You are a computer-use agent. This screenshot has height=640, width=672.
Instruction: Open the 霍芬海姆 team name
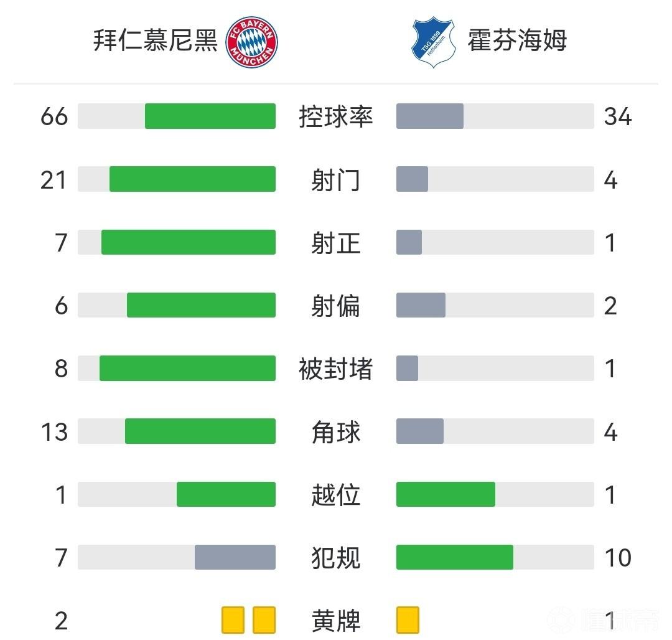(517, 42)
